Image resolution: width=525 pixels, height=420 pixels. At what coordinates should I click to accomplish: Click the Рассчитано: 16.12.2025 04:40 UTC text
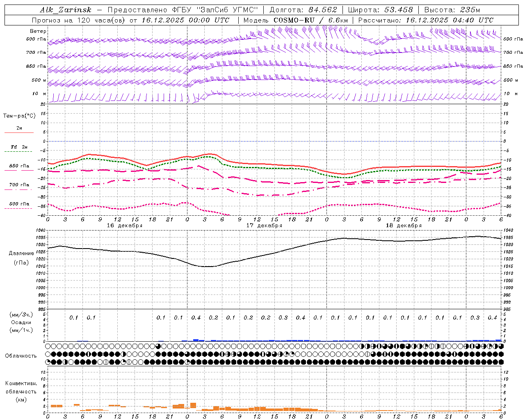(426, 20)
